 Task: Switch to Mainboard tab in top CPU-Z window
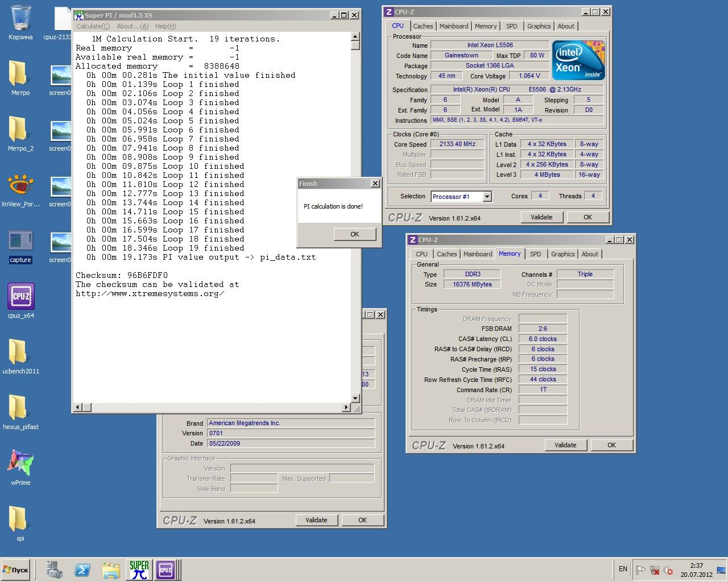pos(454,26)
